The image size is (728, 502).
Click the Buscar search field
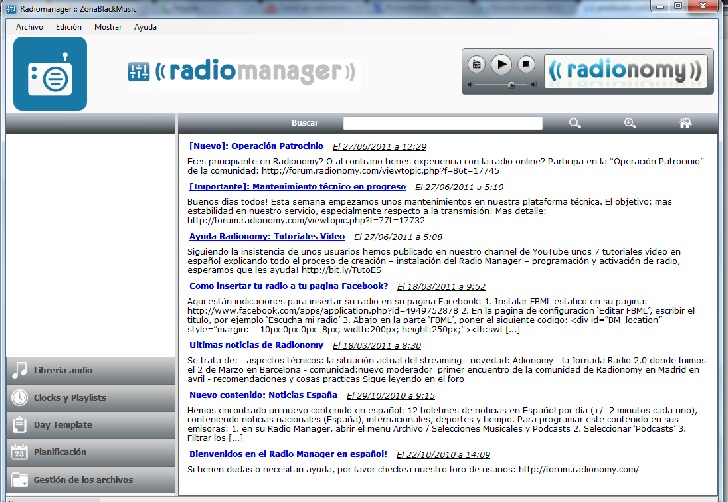pos(442,123)
